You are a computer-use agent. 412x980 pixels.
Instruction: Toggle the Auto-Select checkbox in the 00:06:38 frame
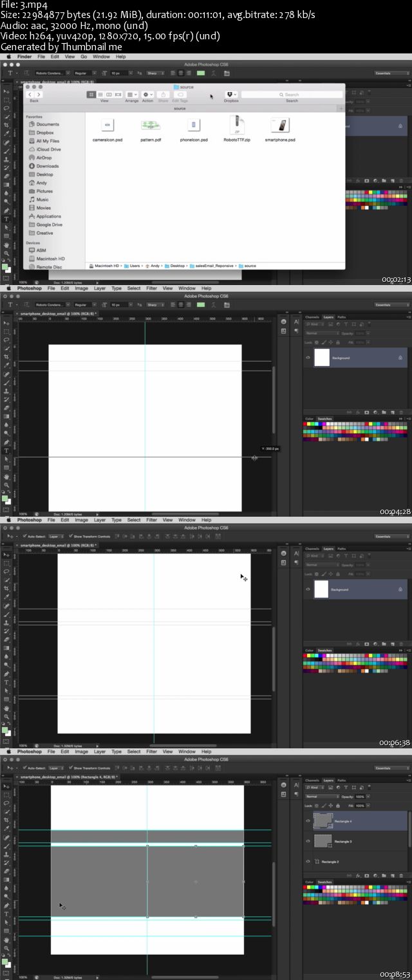point(24,535)
